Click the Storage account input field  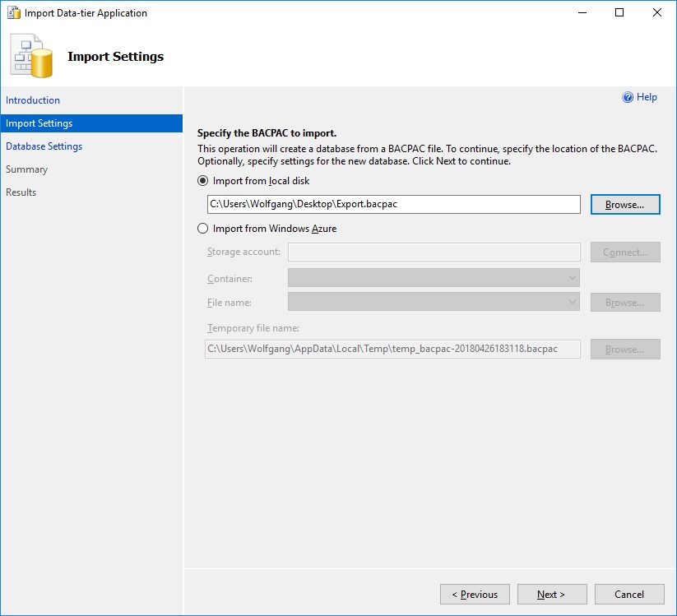434,252
